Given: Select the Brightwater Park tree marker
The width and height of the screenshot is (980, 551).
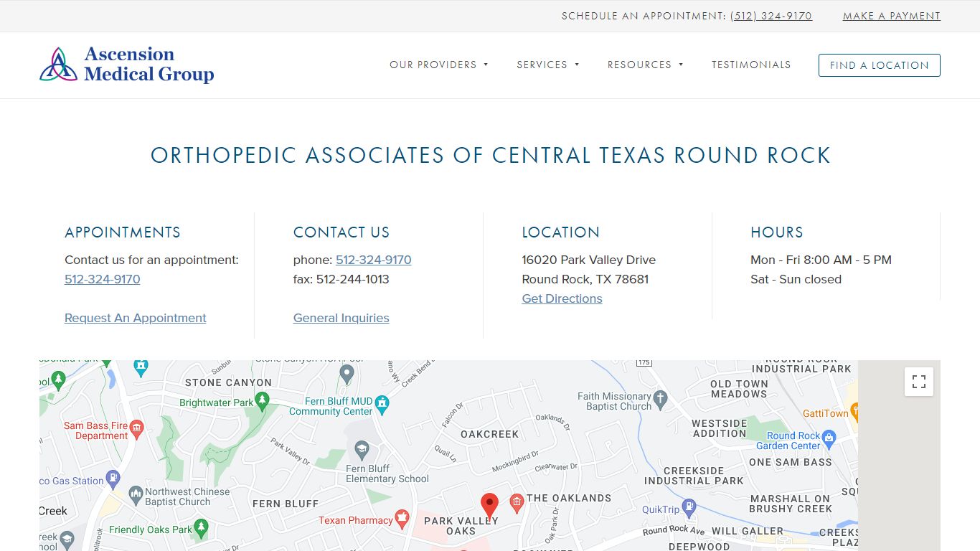Looking at the screenshot, I should [x=263, y=400].
